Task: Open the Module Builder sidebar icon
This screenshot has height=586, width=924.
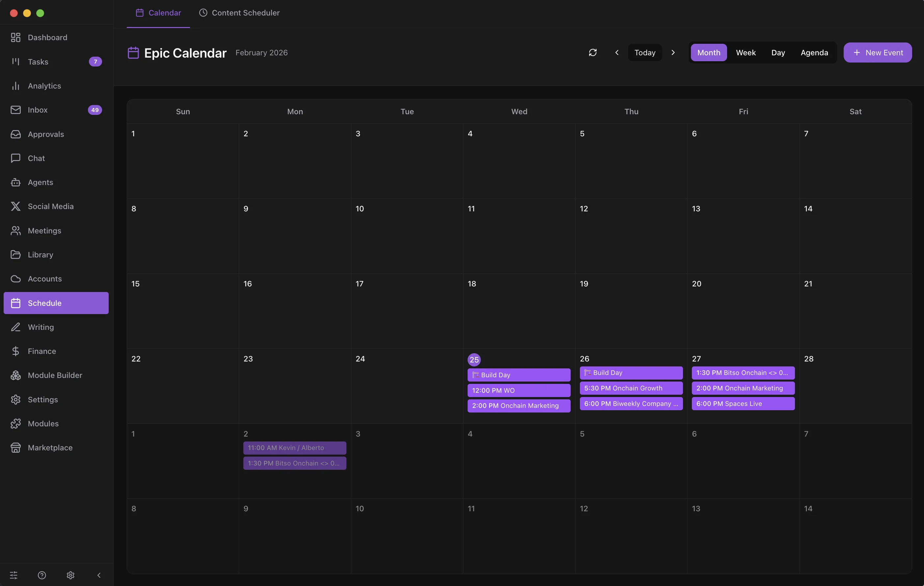Action: click(x=16, y=375)
